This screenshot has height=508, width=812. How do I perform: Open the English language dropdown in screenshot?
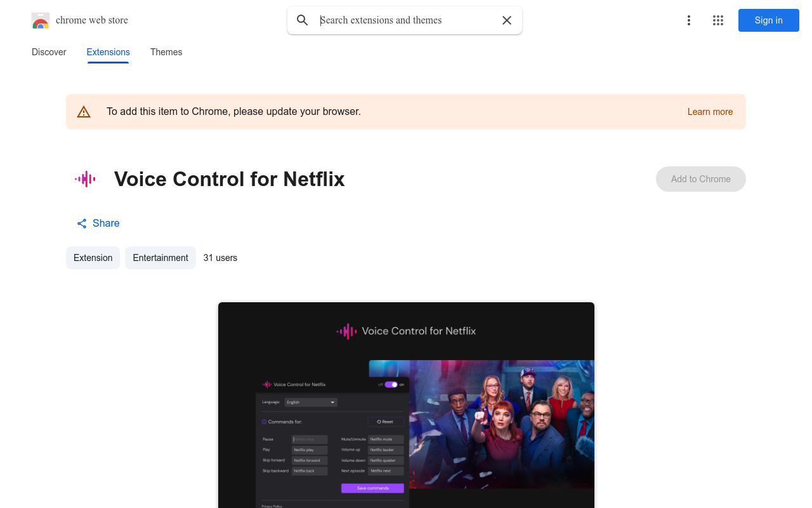(x=311, y=402)
